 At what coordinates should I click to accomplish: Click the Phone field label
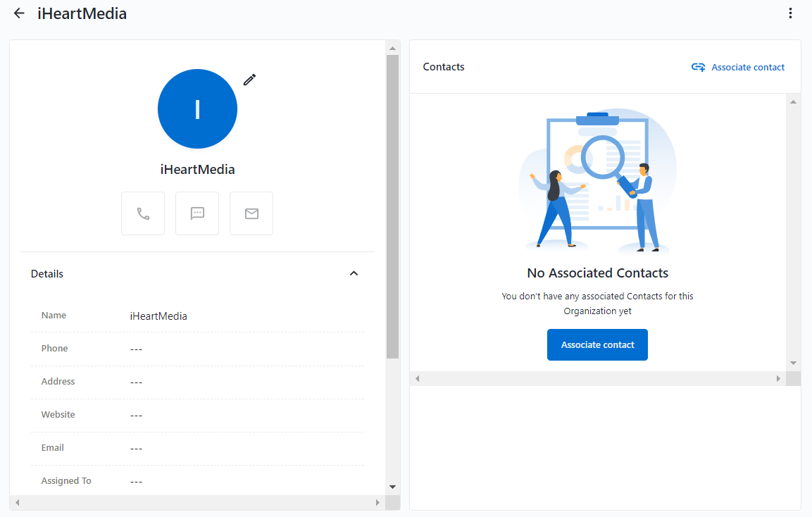(x=54, y=348)
